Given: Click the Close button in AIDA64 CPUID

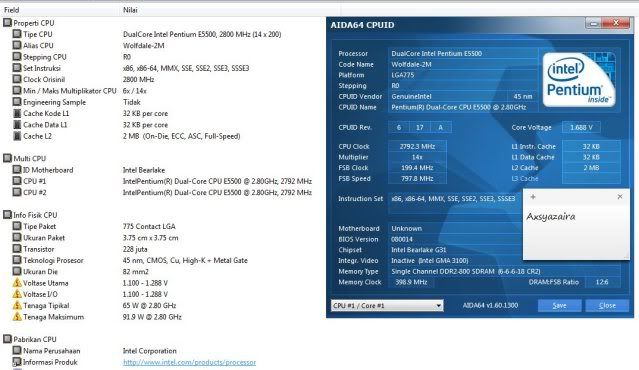Looking at the screenshot, I should 607,306.
